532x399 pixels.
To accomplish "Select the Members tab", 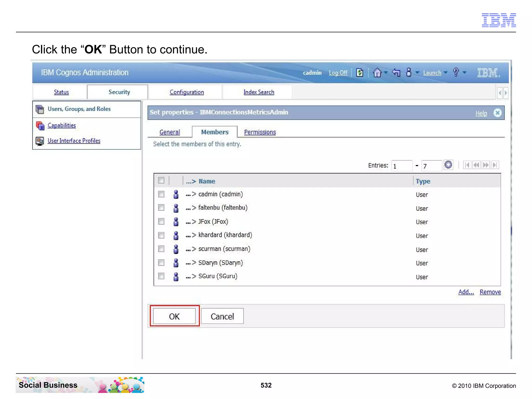I will 215,132.
